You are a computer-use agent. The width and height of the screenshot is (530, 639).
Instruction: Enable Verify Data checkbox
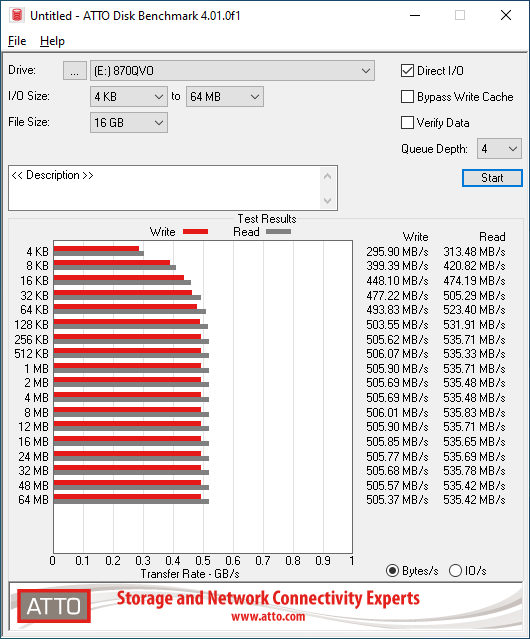coord(407,123)
